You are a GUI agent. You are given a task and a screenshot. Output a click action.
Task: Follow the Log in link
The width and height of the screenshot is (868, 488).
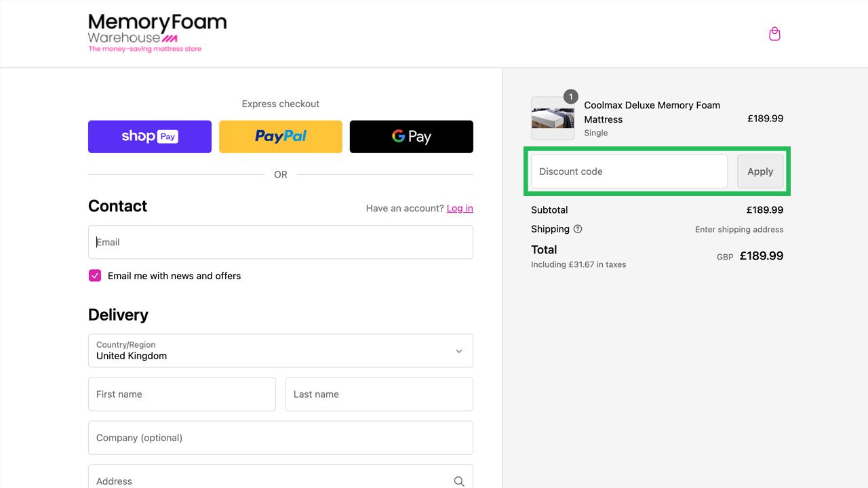460,208
